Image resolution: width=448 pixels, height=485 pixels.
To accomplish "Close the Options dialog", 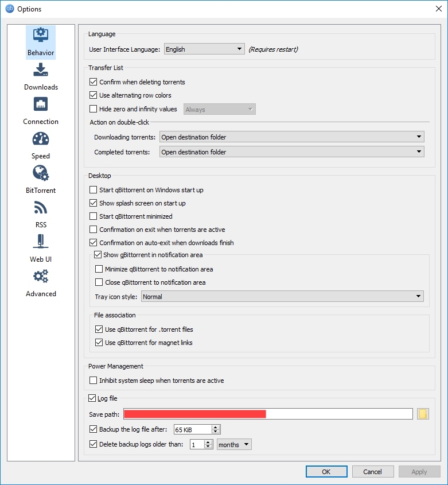I will click(439, 9).
